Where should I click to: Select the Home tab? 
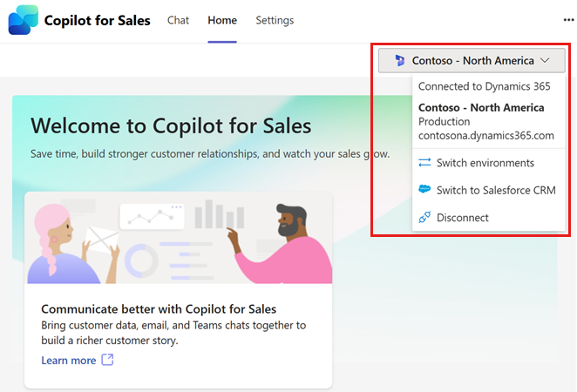pyautogui.click(x=222, y=20)
